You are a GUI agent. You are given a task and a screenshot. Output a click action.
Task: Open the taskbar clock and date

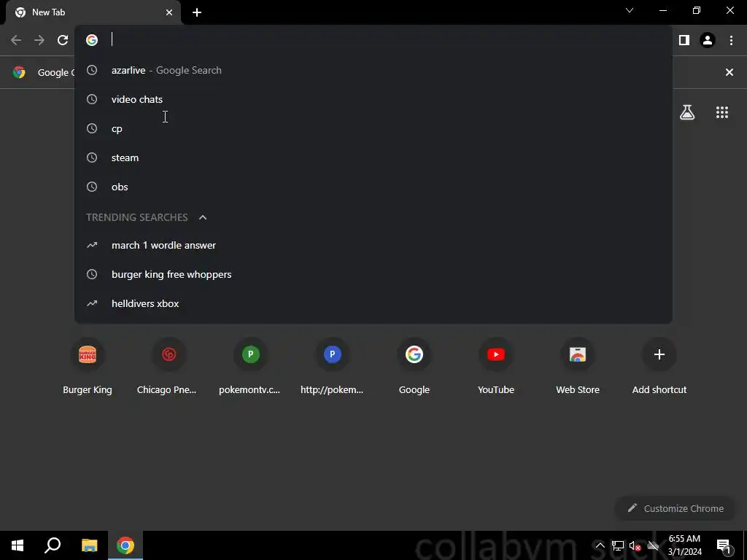coord(684,545)
